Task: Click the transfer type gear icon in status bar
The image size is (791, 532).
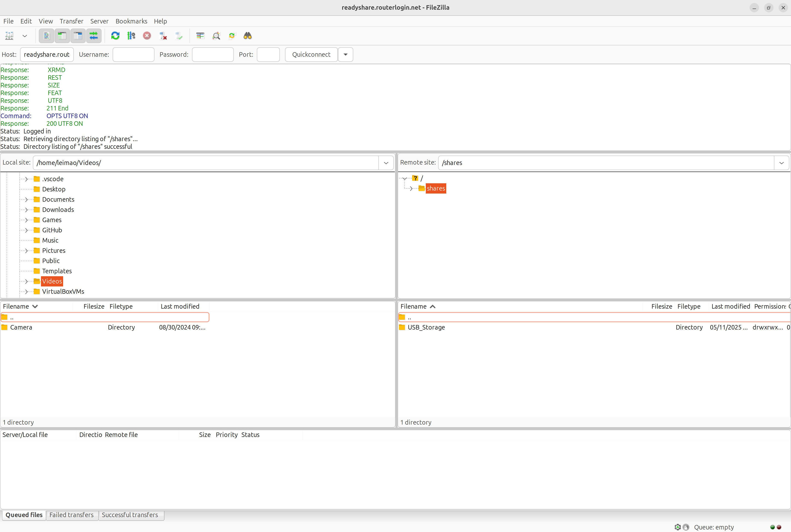Action: (x=678, y=527)
